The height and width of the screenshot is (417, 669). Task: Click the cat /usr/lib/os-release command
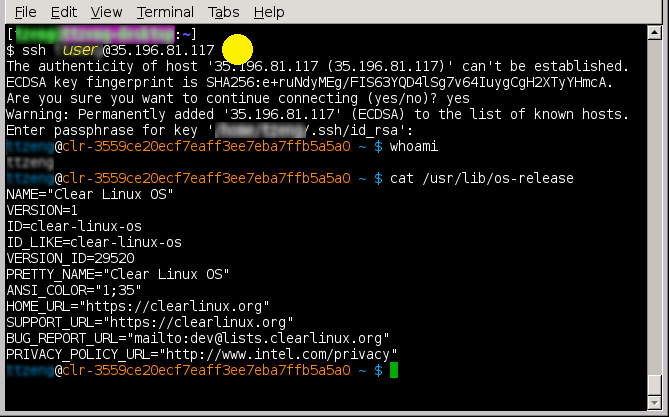pyautogui.click(x=482, y=178)
